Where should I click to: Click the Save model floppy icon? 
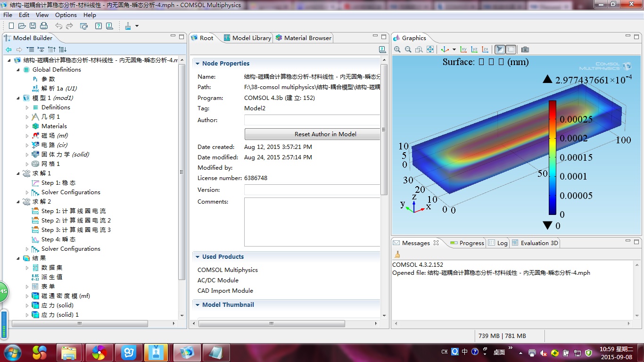click(x=33, y=26)
